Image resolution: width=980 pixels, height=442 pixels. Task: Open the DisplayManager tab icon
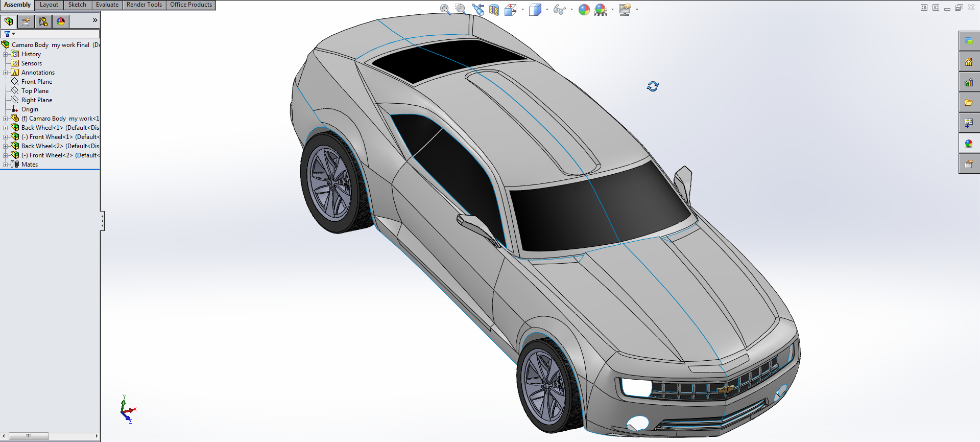61,21
